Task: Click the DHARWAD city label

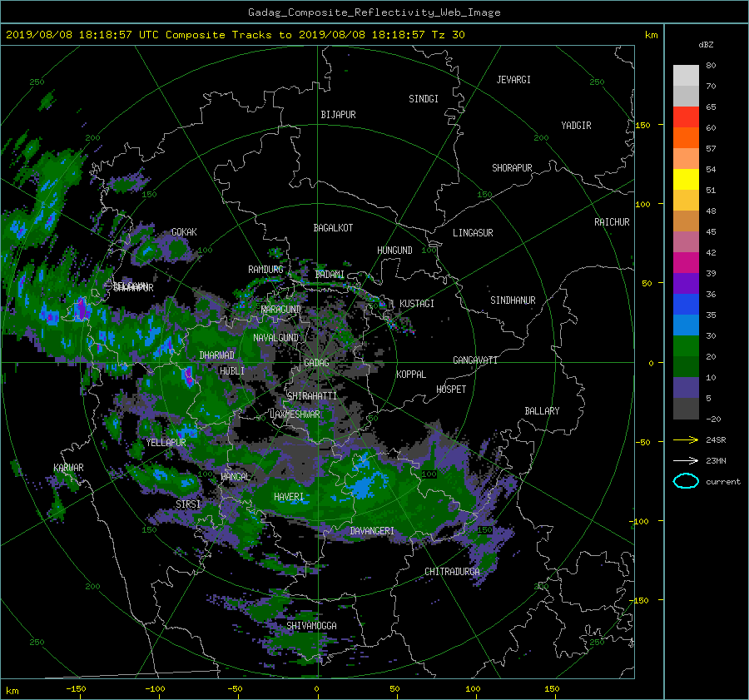Action: [x=217, y=355]
